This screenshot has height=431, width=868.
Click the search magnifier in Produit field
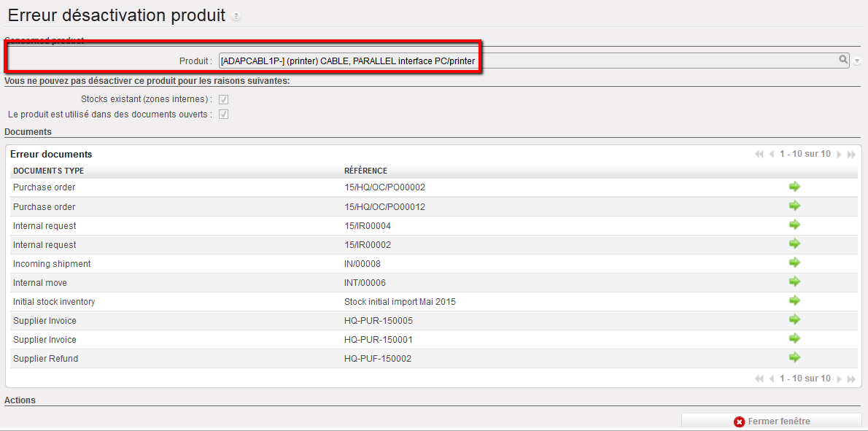coord(843,61)
